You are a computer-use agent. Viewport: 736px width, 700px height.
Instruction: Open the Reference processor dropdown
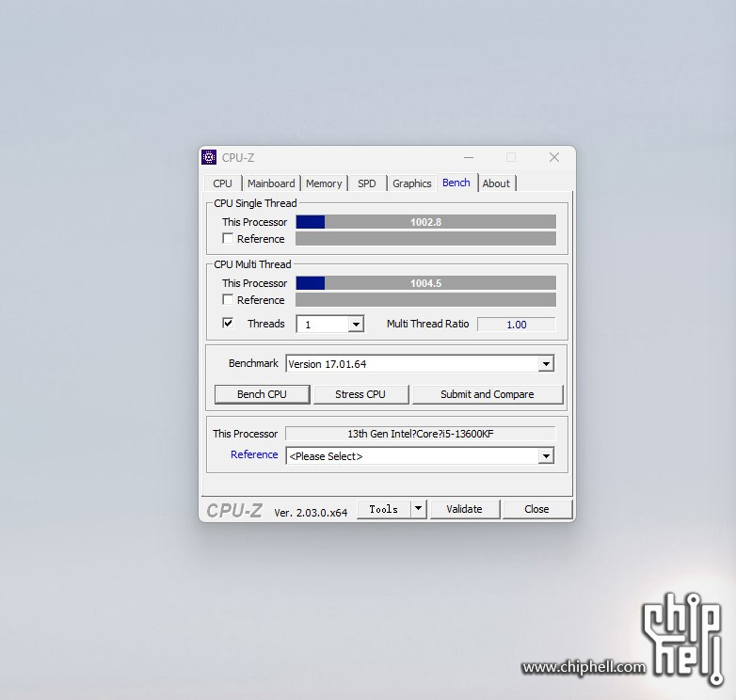pos(546,456)
